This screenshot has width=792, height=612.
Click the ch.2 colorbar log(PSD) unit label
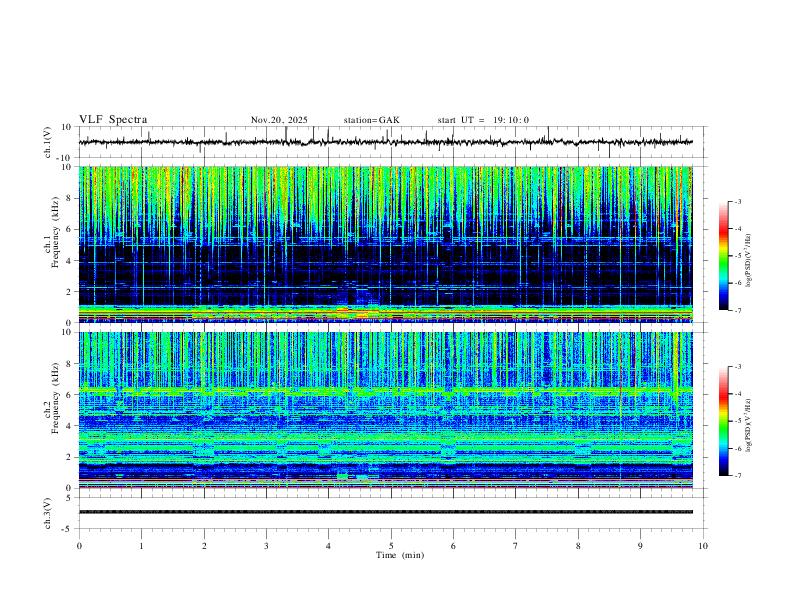point(748,425)
